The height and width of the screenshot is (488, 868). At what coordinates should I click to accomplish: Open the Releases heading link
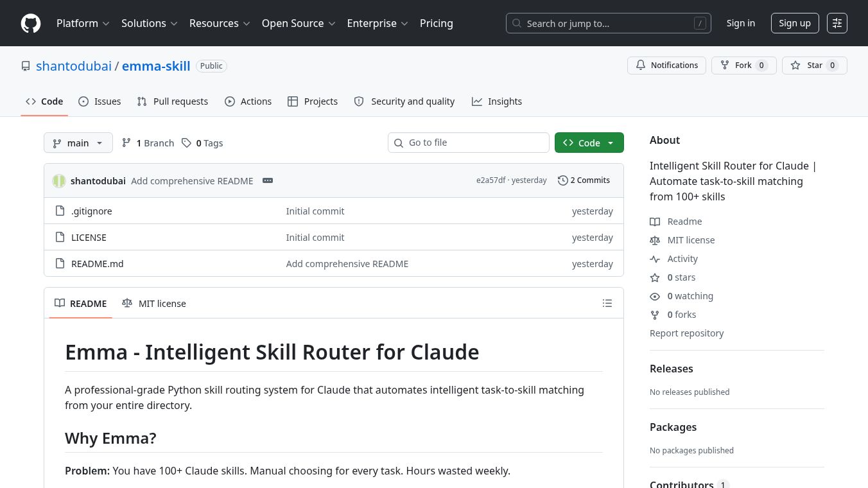[x=672, y=369]
